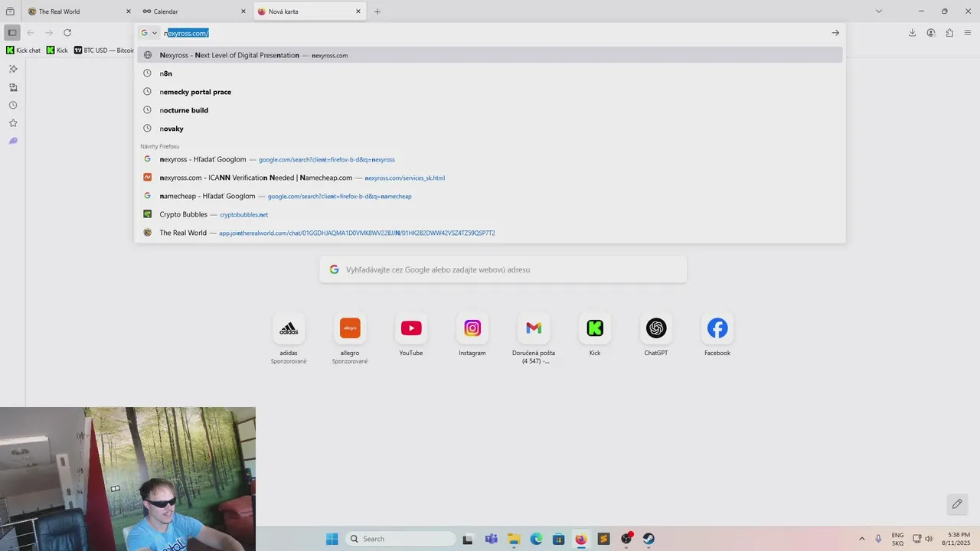Open synced tabs in the sidebar

13,87
